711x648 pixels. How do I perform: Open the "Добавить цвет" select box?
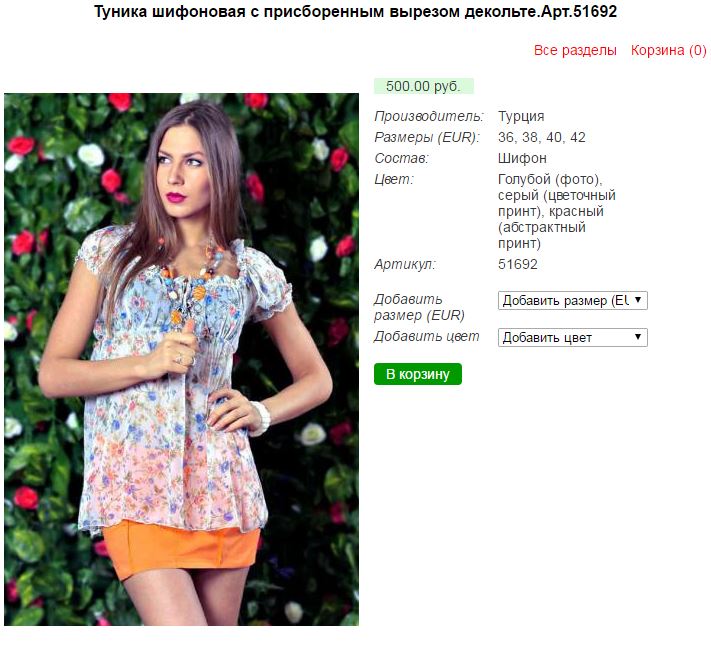click(x=572, y=337)
